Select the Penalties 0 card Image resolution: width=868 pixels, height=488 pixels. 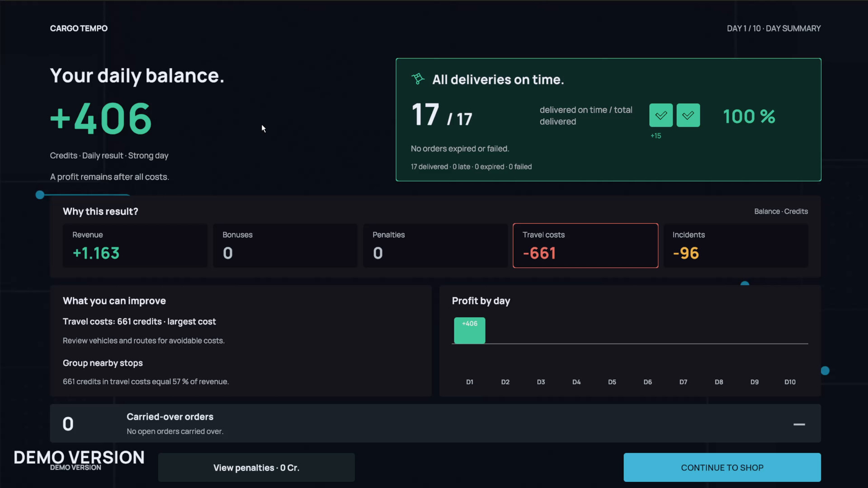pos(435,245)
